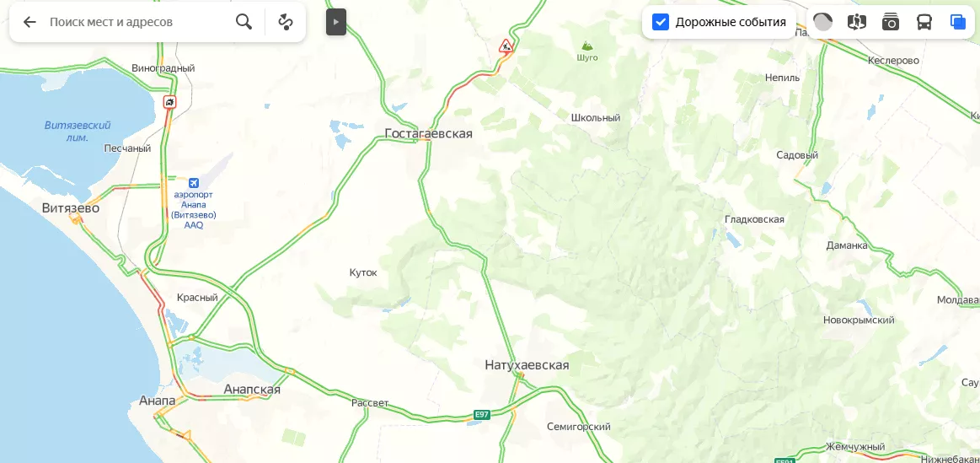Click the Витязево settlement label
980x463 pixels.
pos(71,207)
